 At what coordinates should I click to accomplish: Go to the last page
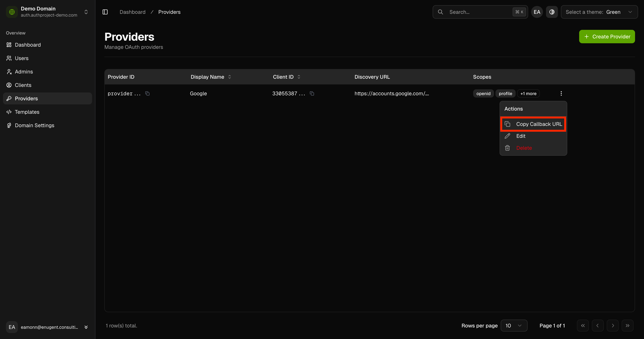click(x=627, y=326)
